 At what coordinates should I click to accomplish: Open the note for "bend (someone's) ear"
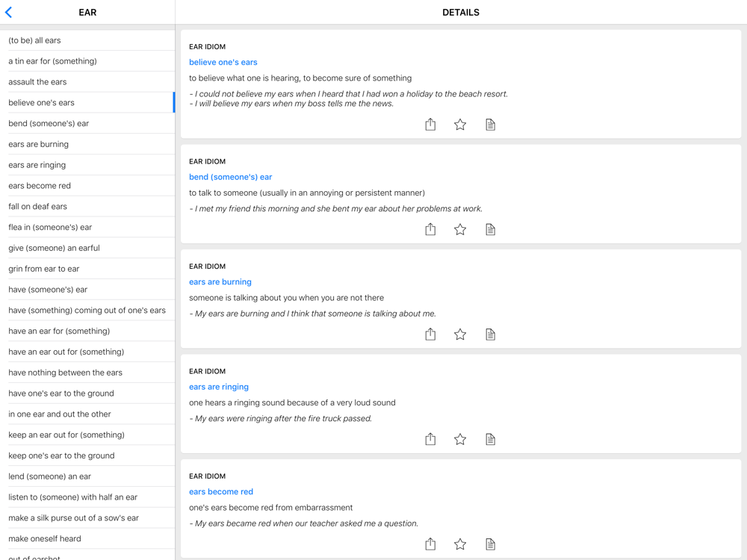490,229
